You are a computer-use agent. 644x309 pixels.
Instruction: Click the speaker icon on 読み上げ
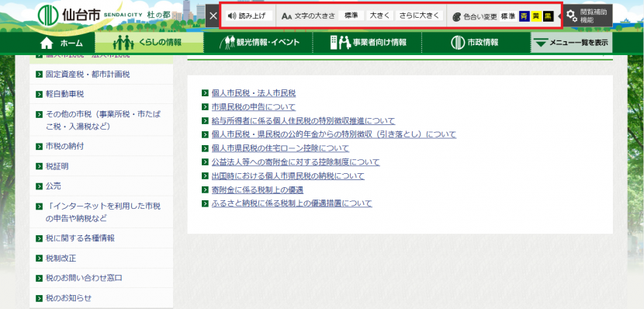coord(232,16)
